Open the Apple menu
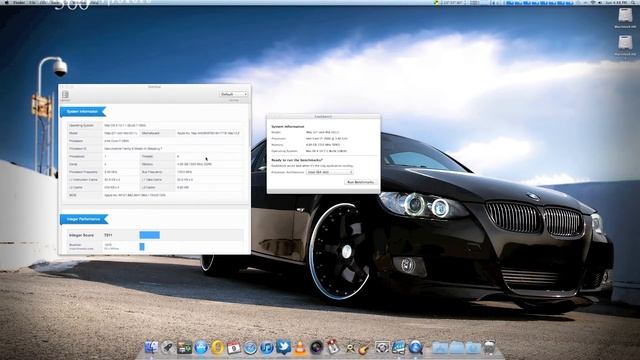The height and width of the screenshot is (360, 640). coord(7,2)
